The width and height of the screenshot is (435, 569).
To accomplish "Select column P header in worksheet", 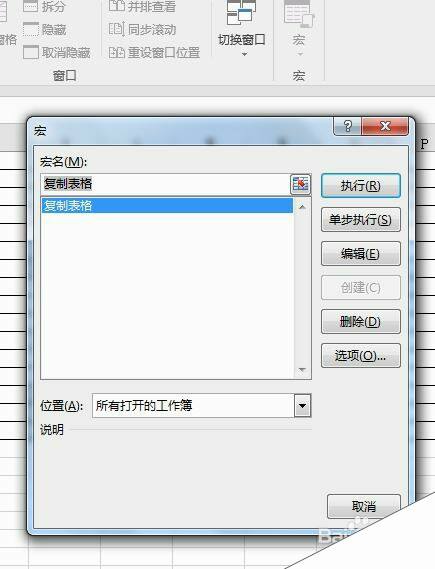I will click(424, 144).
